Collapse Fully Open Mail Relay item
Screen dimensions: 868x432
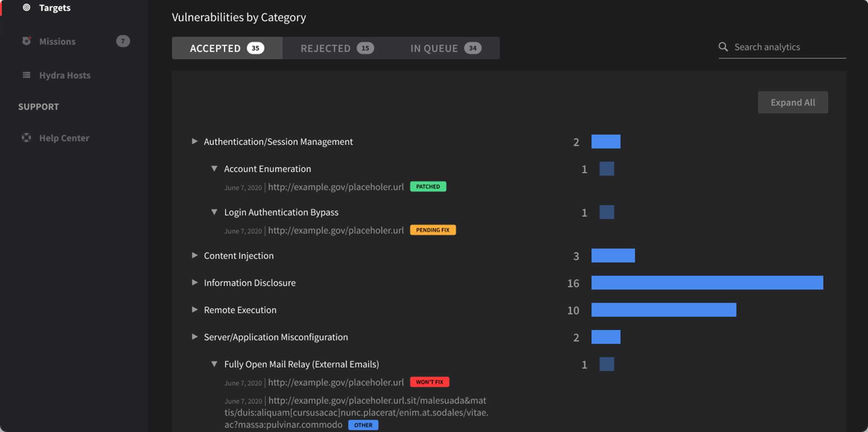click(x=214, y=364)
